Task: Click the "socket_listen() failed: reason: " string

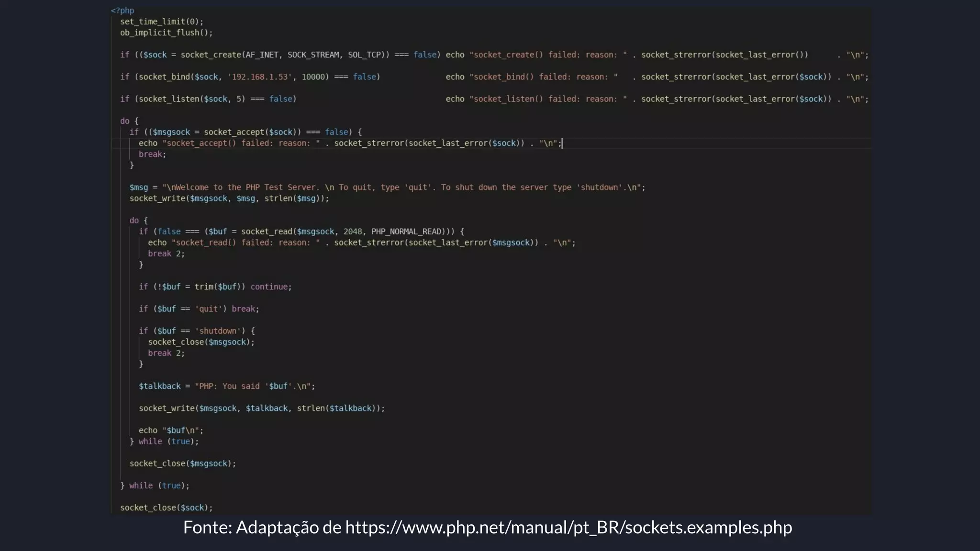Action: click(x=548, y=99)
